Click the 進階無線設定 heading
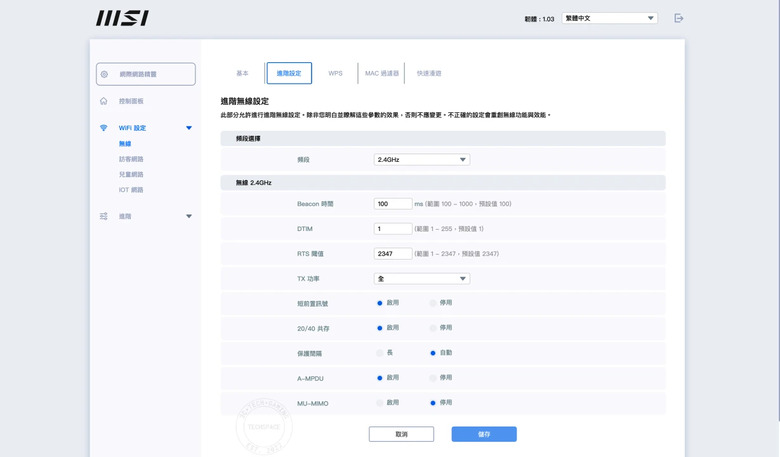 pos(245,101)
